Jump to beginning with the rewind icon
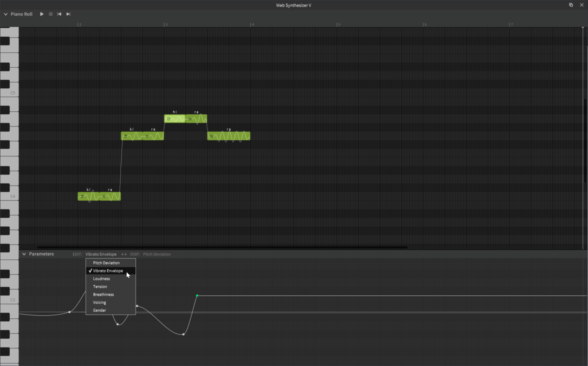588x366 pixels. [x=59, y=14]
